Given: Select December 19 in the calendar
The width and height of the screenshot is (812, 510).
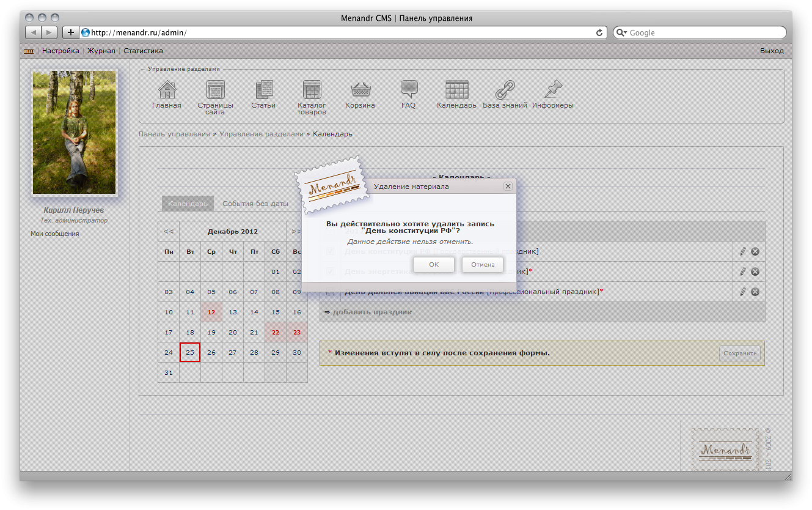Looking at the screenshot, I should click(x=211, y=333).
